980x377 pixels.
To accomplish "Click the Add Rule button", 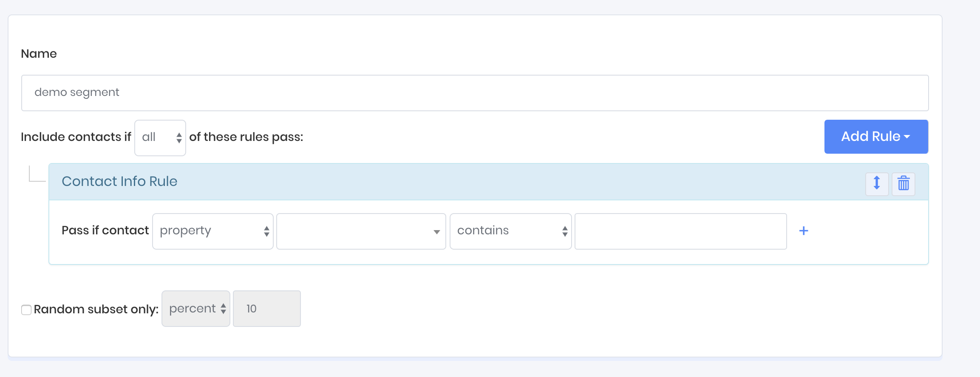I will click(x=870, y=137).
